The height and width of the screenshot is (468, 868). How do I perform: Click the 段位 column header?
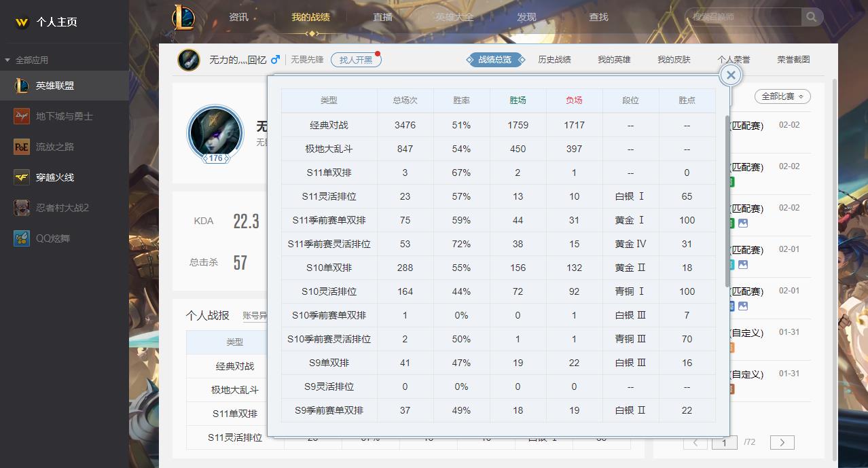click(x=630, y=100)
